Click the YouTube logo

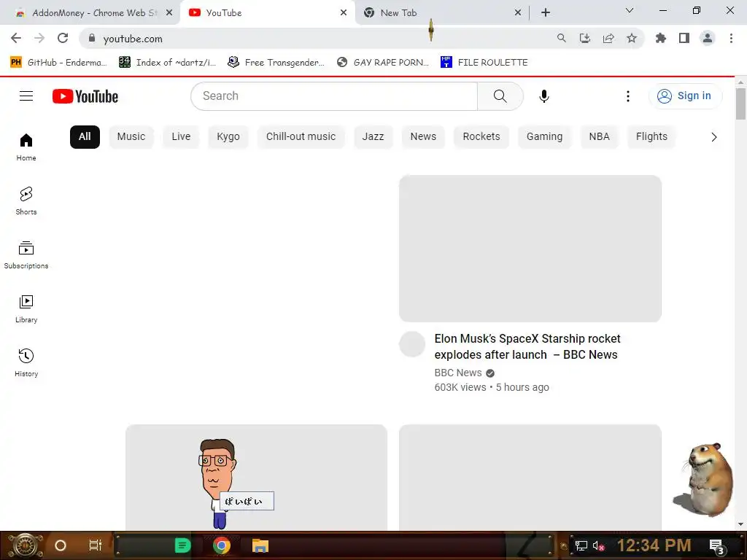click(85, 96)
